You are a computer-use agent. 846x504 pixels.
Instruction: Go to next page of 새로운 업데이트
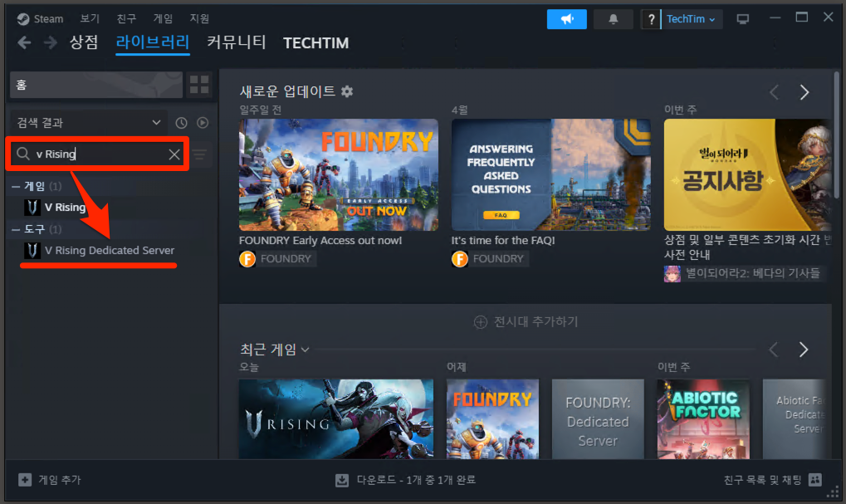[x=804, y=92]
